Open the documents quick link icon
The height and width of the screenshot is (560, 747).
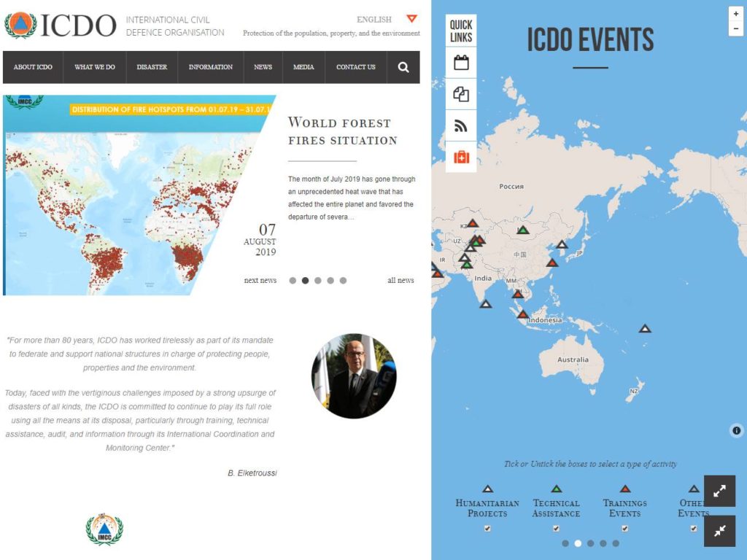(461, 94)
